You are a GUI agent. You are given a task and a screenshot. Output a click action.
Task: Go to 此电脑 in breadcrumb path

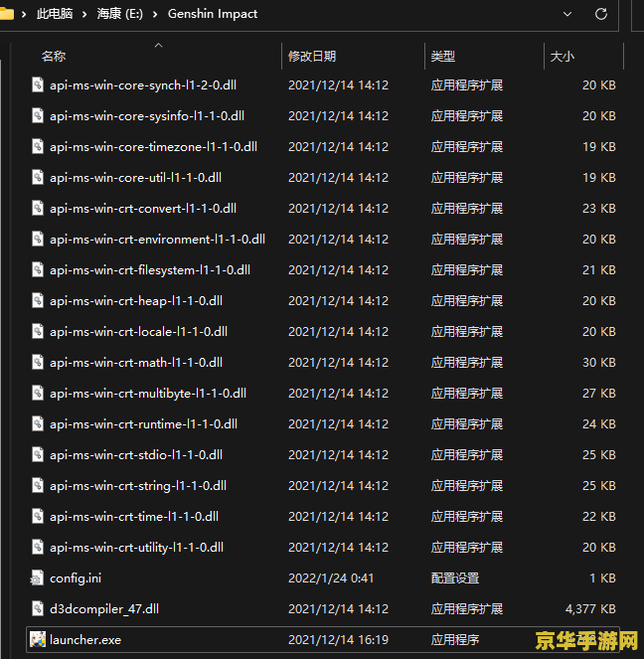(x=55, y=14)
